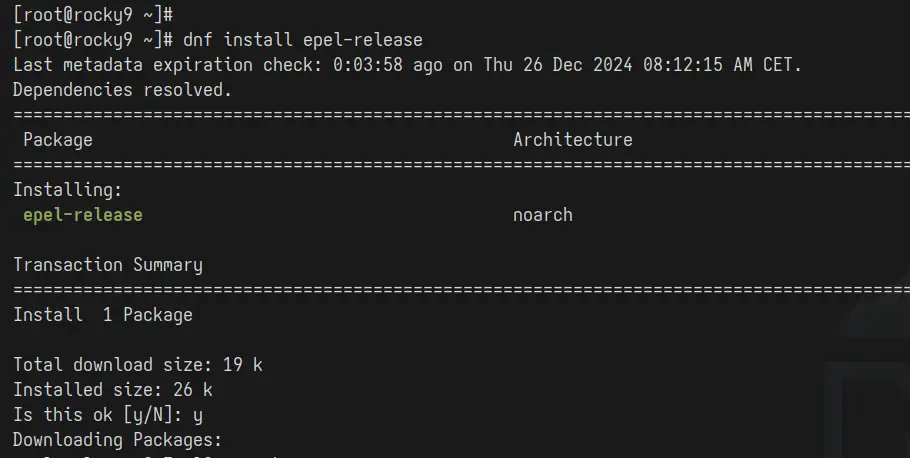The height and width of the screenshot is (458, 910).
Task: Click the 'noarch' architecture value
Action: click(x=543, y=215)
